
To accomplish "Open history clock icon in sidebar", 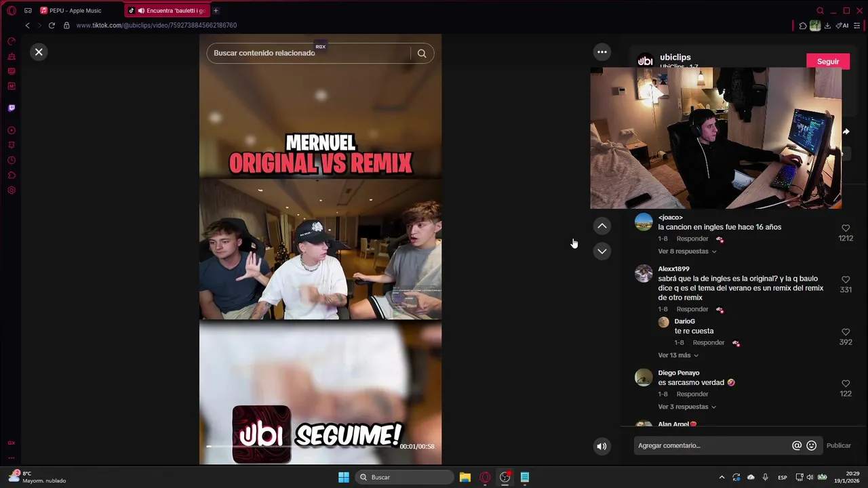I will coord(12,160).
